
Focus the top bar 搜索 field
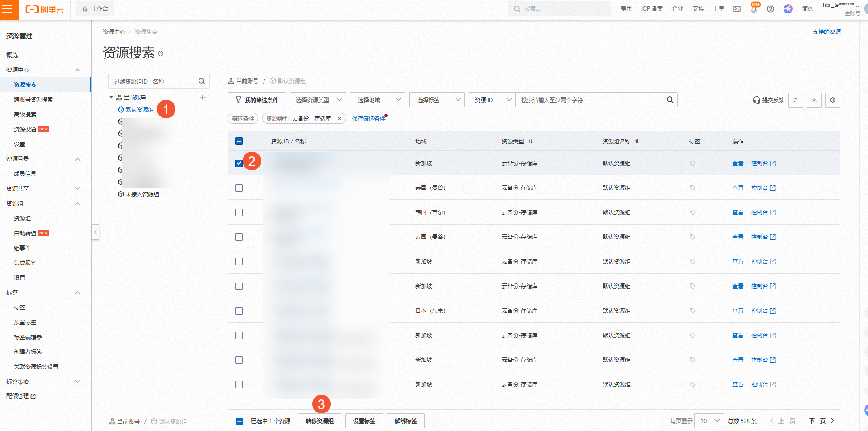559,9
